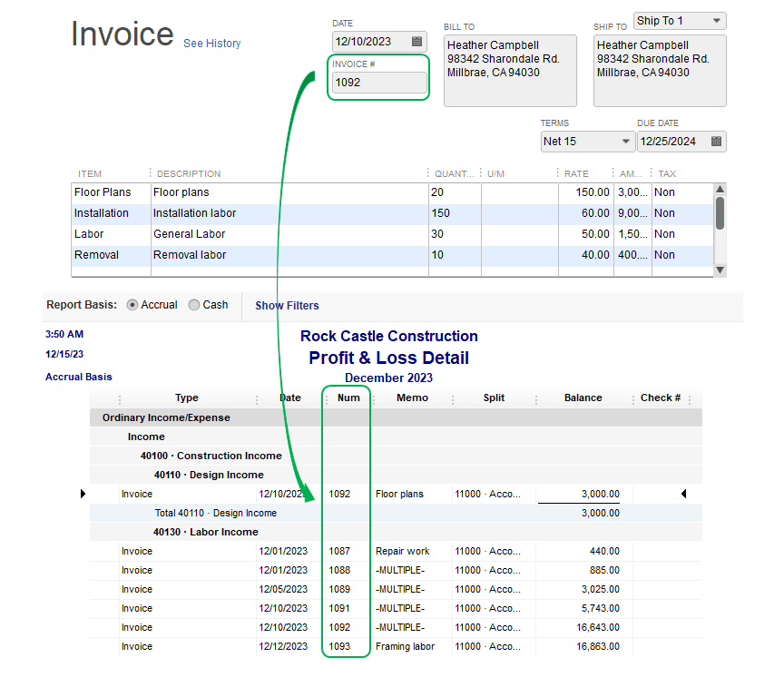Image resolution: width=784 pixels, height=687 pixels.
Task: Click the Type column header
Action: [187, 398]
